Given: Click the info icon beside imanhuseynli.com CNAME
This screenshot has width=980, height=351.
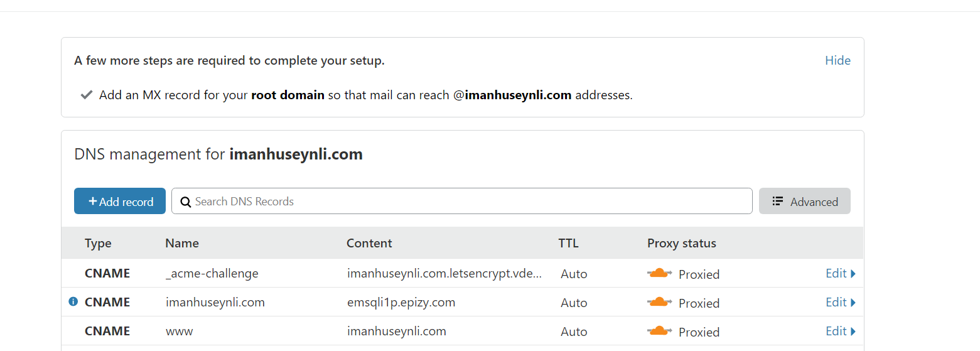Looking at the screenshot, I should (x=73, y=302).
